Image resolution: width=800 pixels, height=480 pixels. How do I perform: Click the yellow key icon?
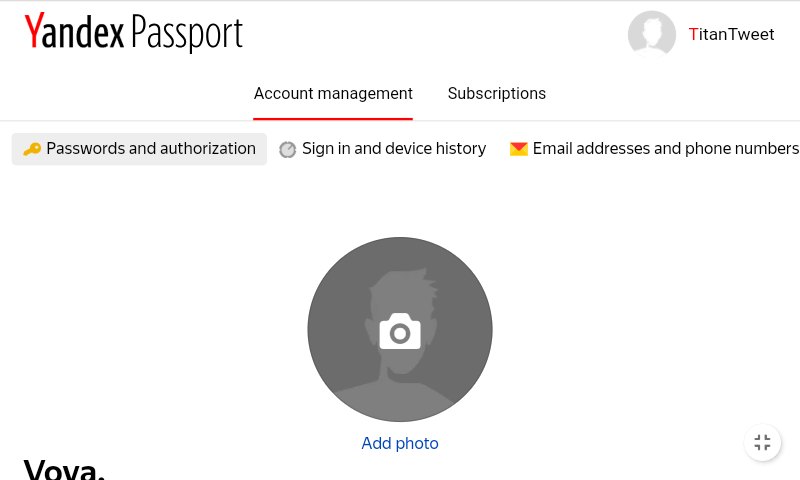point(32,149)
